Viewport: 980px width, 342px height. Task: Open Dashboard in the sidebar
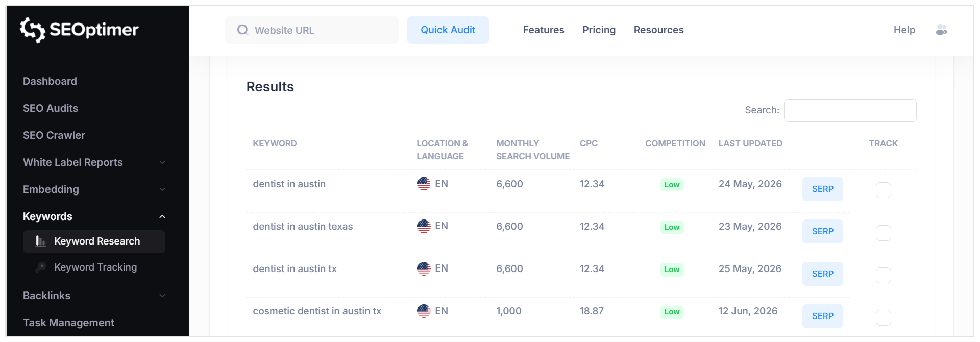(50, 81)
